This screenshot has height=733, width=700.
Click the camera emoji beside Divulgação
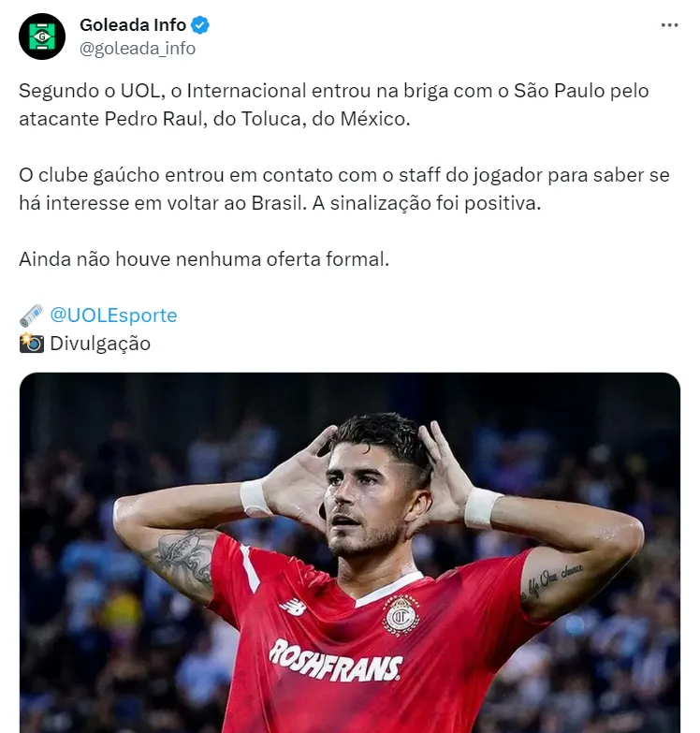[x=32, y=344]
